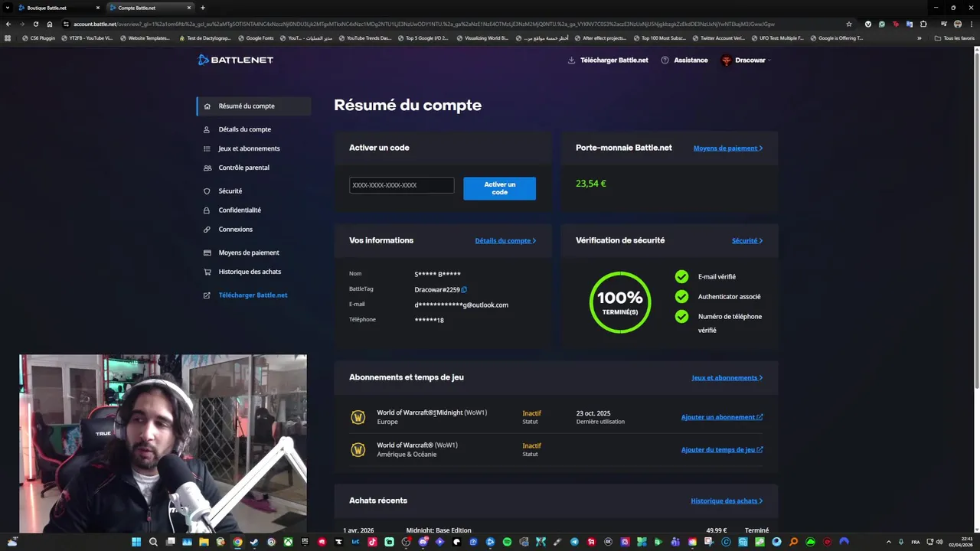
Task: Click the Moyens de paiement card icon in sidebar
Action: [207, 253]
